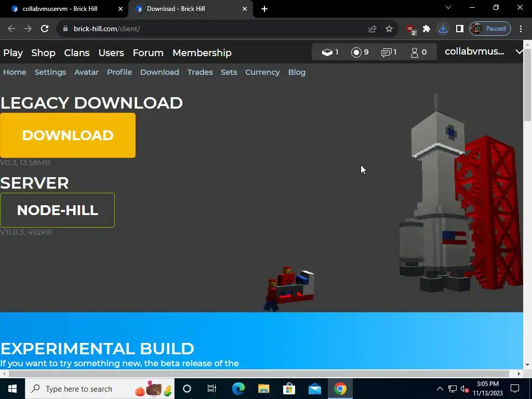Open the Settings sub-navigation link

click(x=50, y=72)
